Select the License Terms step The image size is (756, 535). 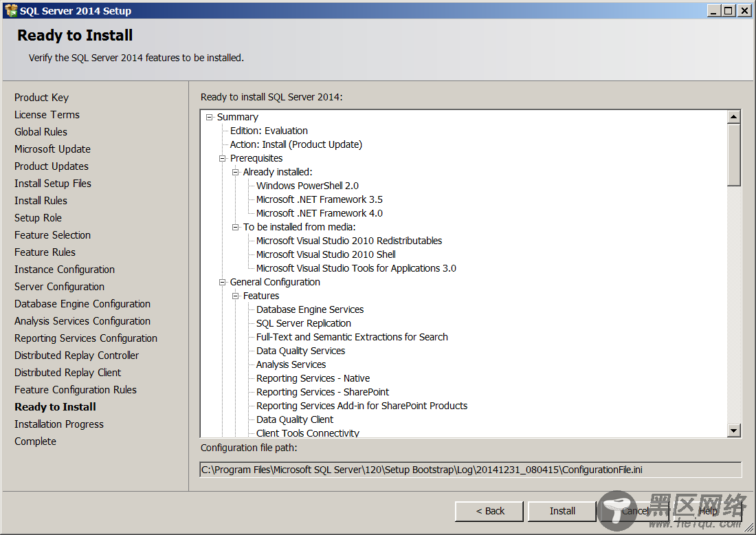pos(47,115)
